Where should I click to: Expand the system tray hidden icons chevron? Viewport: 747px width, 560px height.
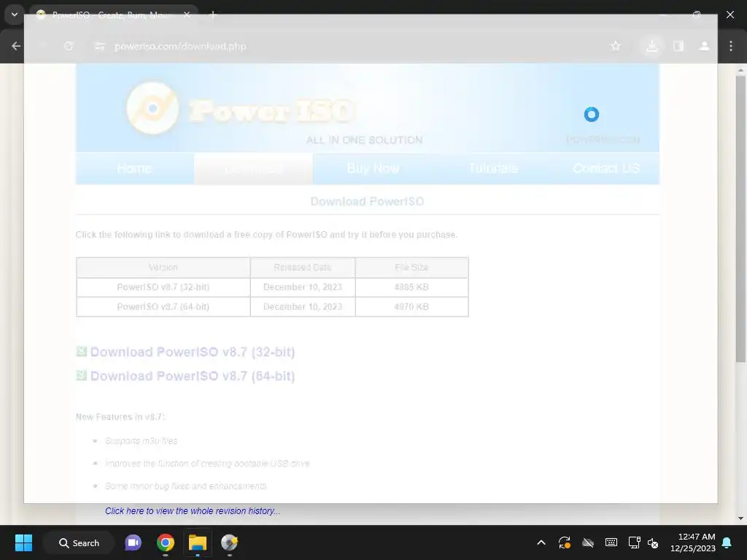click(x=541, y=542)
